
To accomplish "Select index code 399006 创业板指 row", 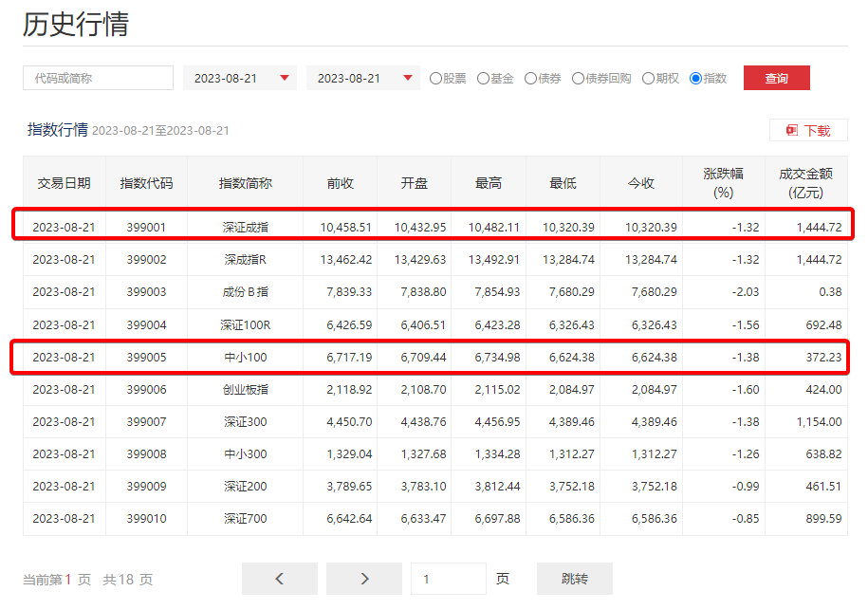I will [146, 389].
